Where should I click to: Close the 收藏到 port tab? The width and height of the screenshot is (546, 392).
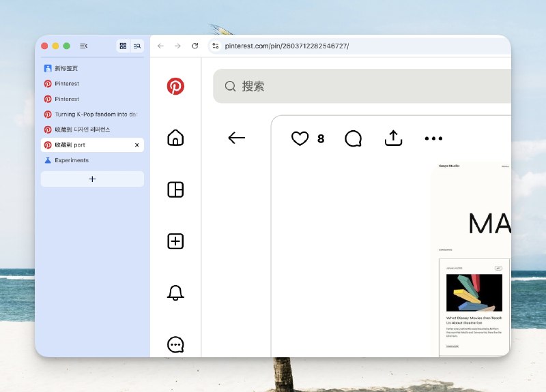(137, 145)
